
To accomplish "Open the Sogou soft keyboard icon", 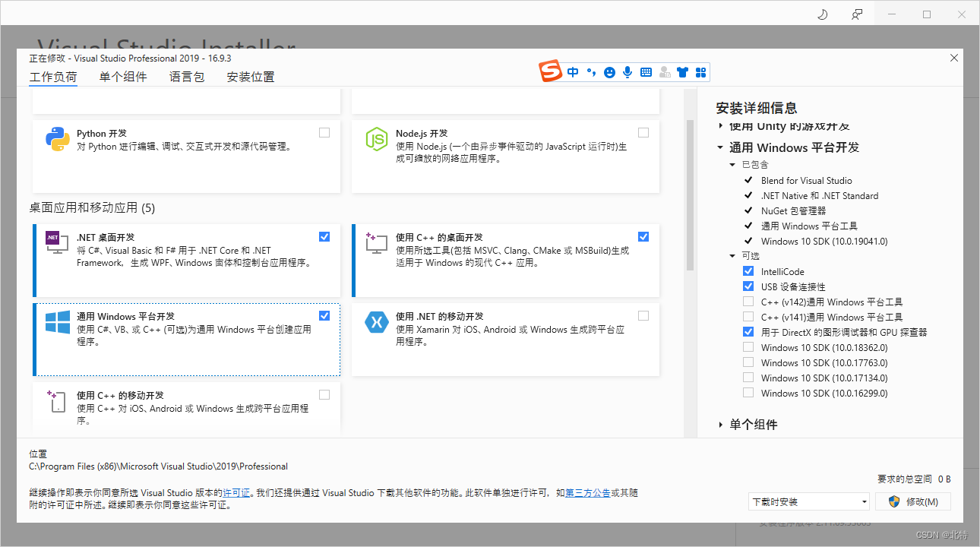I will click(646, 72).
